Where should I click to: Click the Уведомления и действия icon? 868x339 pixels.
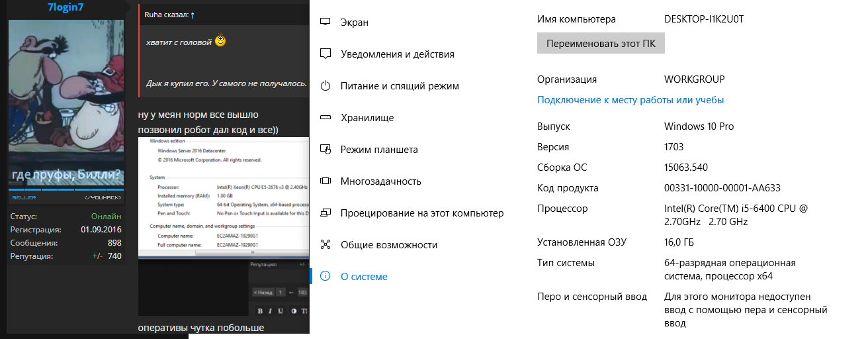(x=325, y=54)
